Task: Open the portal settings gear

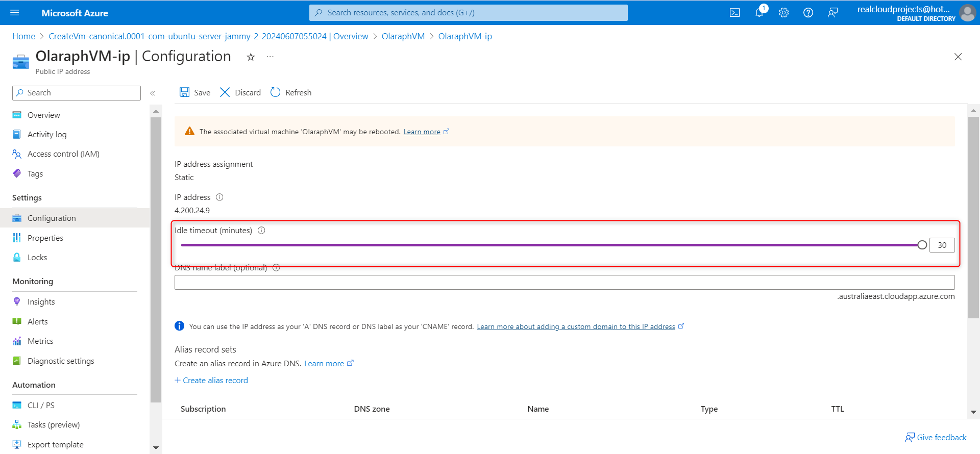Action: (x=783, y=13)
